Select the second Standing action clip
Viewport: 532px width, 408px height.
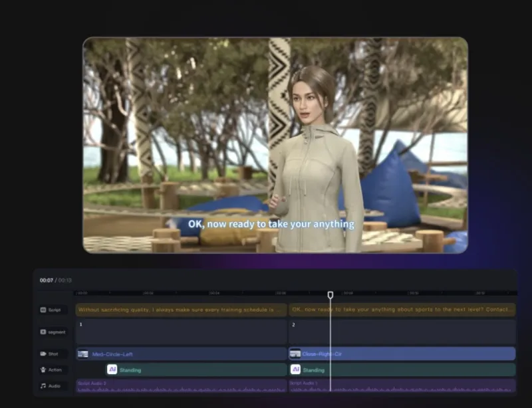pyautogui.click(x=402, y=369)
